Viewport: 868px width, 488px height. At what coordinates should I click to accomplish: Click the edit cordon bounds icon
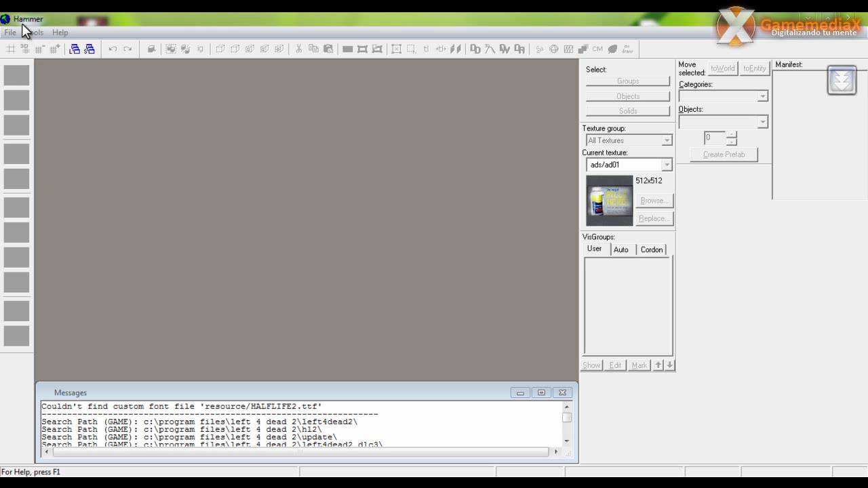pyautogui.click(x=362, y=49)
